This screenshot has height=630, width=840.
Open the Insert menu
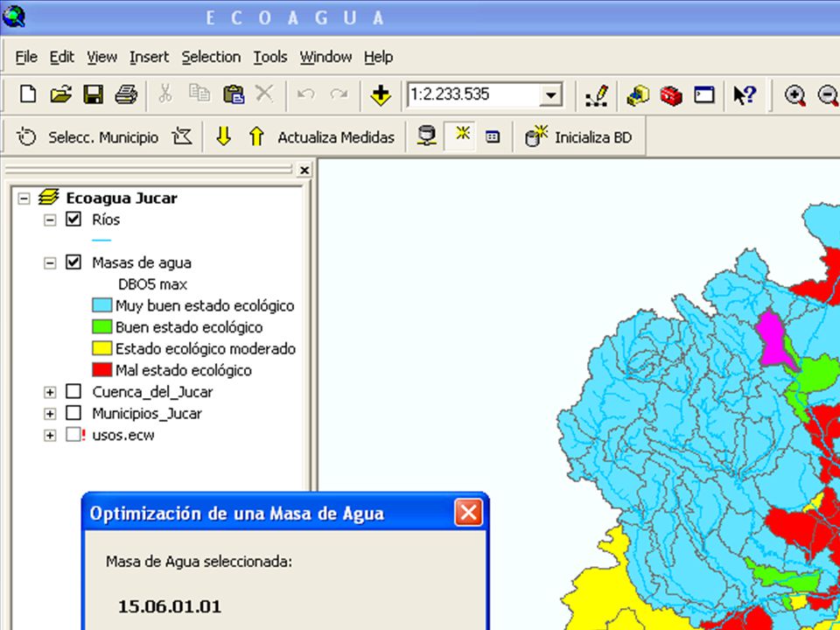149,57
